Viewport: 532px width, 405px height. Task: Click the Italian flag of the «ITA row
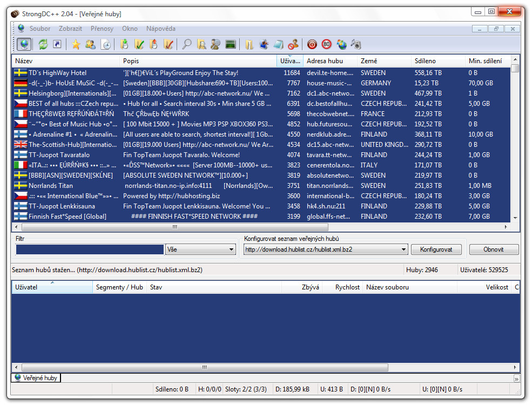21,165
